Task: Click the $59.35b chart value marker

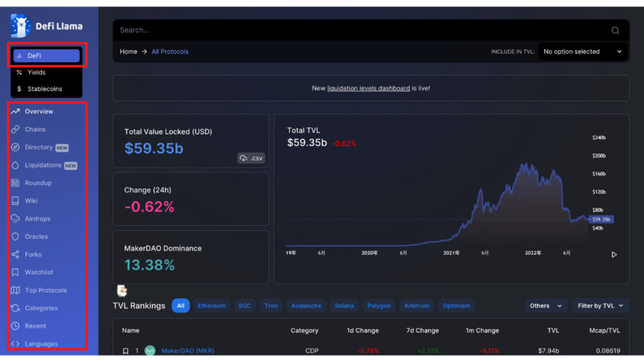Action: coord(601,219)
